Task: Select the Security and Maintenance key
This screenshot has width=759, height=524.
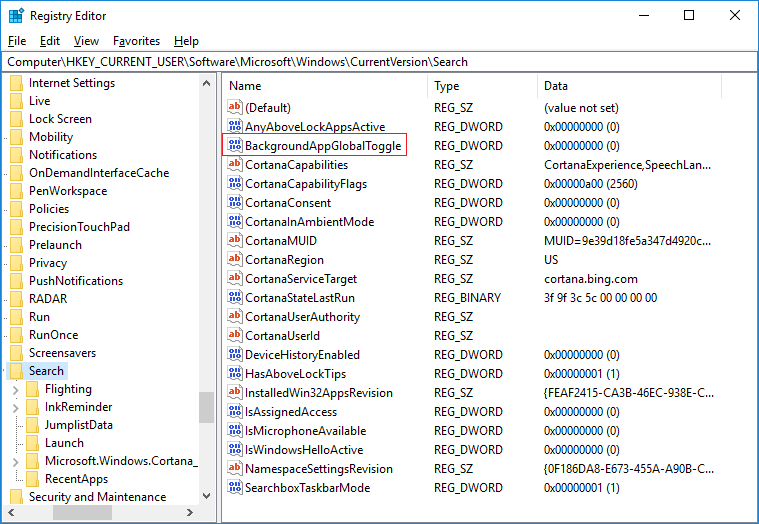Action: [x=97, y=497]
